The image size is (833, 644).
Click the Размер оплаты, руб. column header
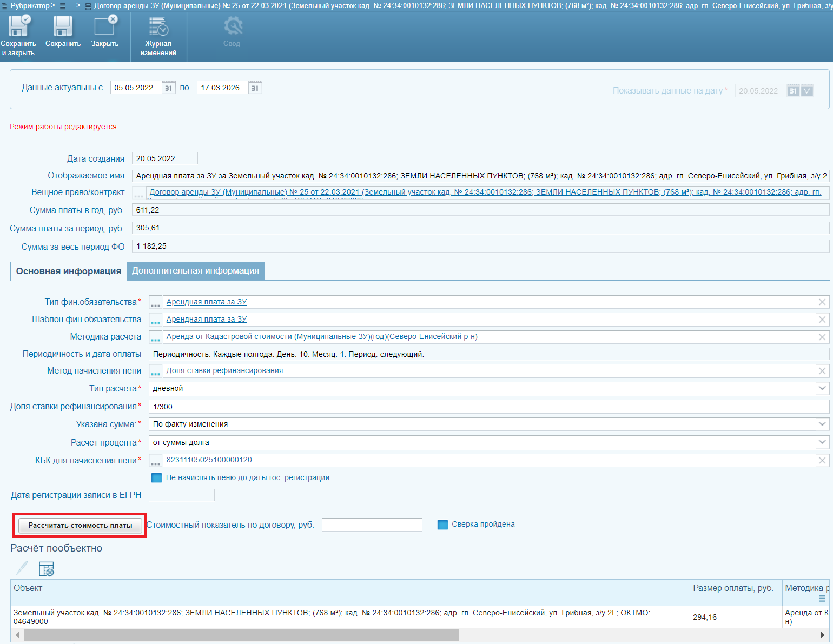736,593
